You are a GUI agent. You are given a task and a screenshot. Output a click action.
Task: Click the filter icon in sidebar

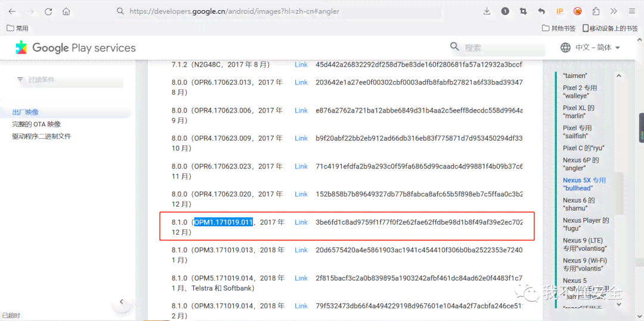(x=20, y=80)
